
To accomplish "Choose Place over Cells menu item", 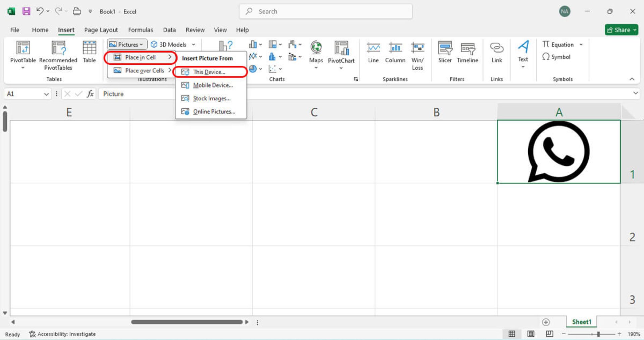I will (x=141, y=70).
